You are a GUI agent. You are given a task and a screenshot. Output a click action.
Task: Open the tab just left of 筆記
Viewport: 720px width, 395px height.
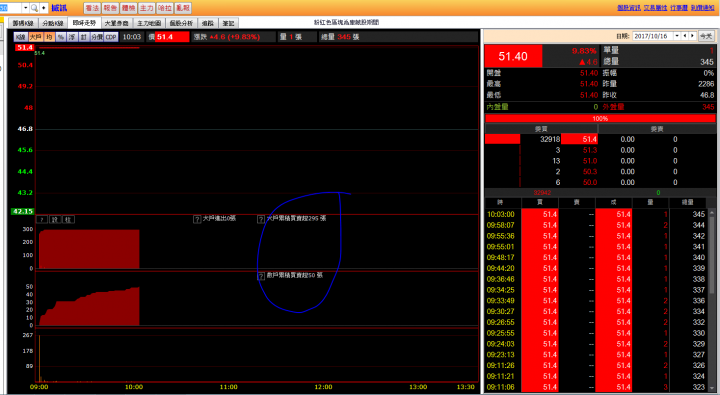(x=208, y=23)
